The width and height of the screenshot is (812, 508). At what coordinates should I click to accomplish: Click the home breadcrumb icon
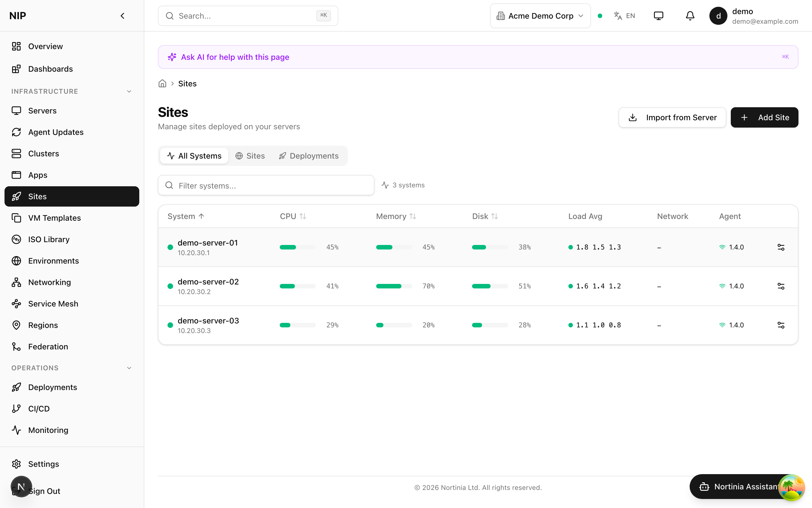pos(162,83)
